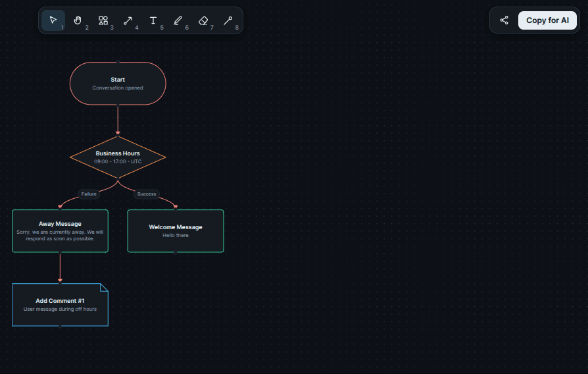Click the 'Hello there' message text
Image resolution: width=588 pixels, height=374 pixels.
point(176,236)
